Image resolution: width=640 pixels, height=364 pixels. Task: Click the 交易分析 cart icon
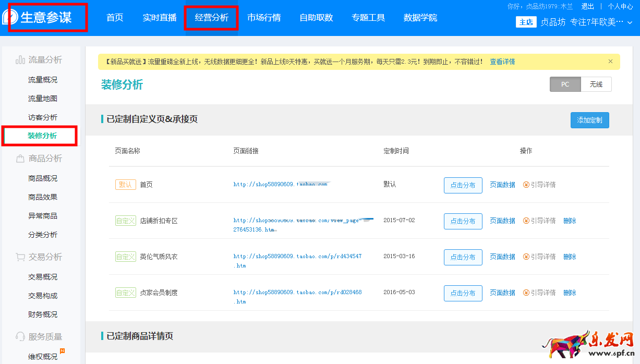pos(20,257)
